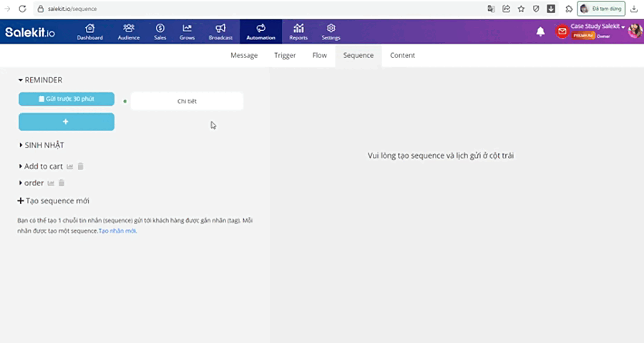
Task: Expand the SINH NHẬT sequence
Action: coord(42,145)
